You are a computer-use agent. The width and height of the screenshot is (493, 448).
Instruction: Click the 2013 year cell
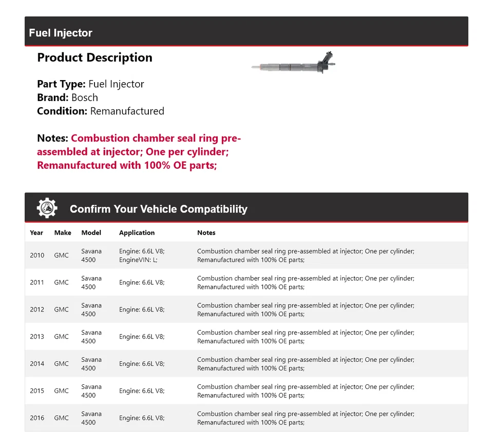[x=37, y=337]
